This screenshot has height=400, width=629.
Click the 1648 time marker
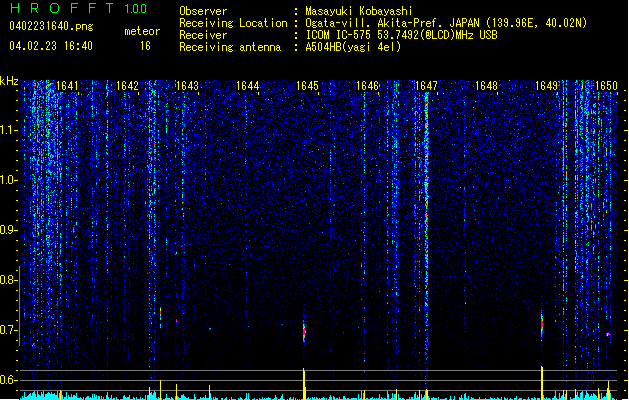click(x=487, y=86)
